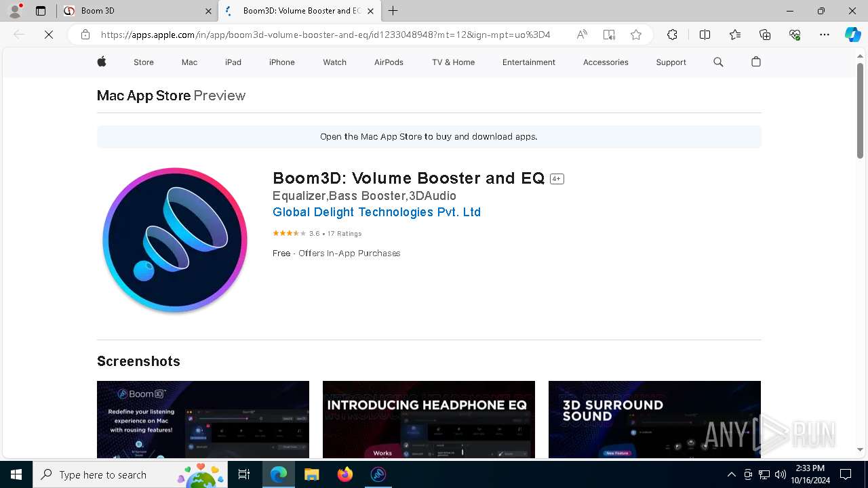Open the TV & Home menu item

[453, 62]
